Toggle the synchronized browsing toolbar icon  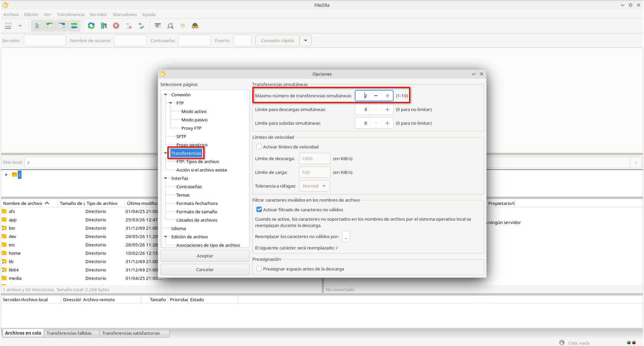point(183,26)
